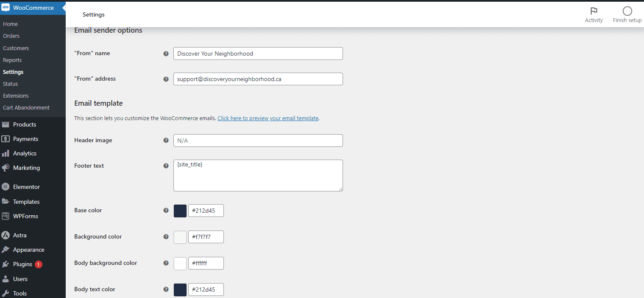Click the "From" address input field
Image resolution: width=644 pixels, height=298 pixels.
[258, 79]
